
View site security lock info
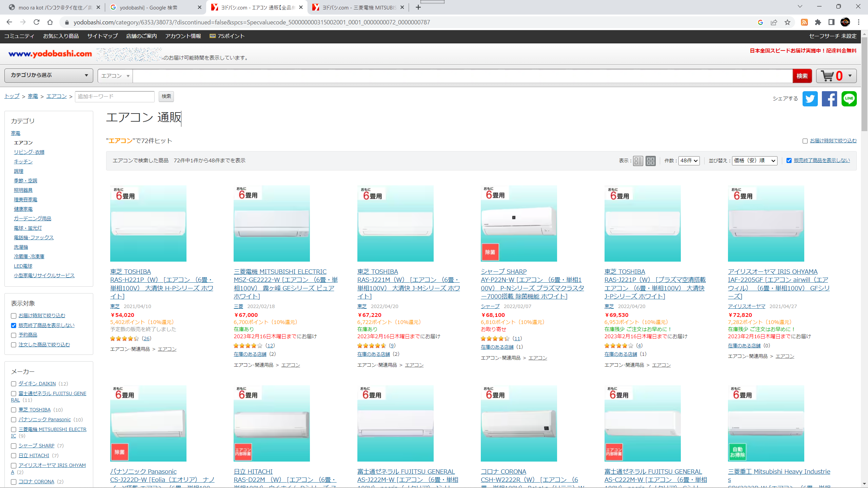tap(67, 22)
